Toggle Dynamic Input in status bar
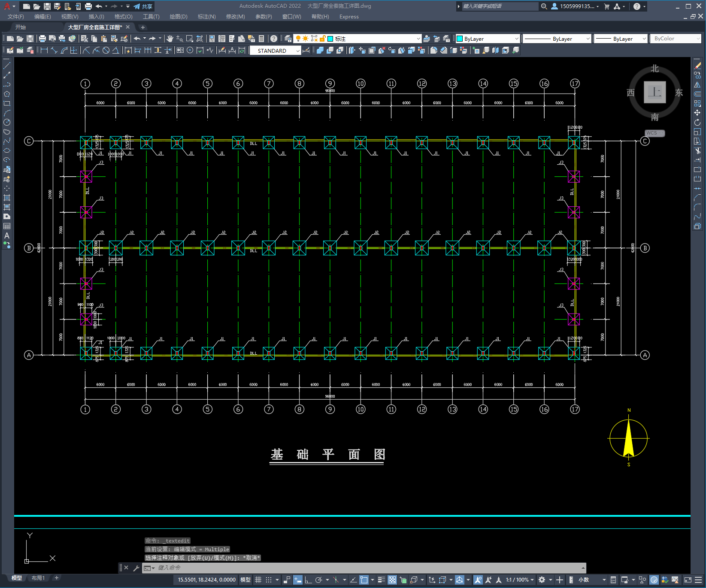Screen dimensions: 706x588 298,580
